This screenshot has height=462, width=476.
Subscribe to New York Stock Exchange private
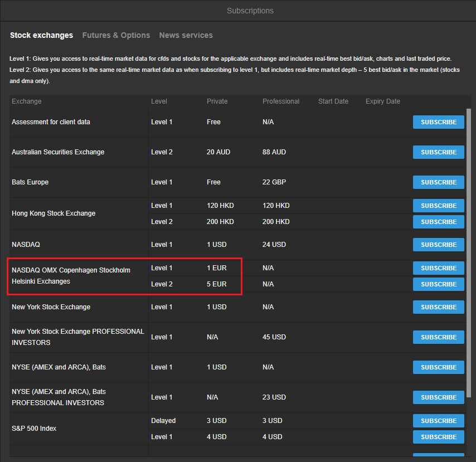(x=438, y=307)
